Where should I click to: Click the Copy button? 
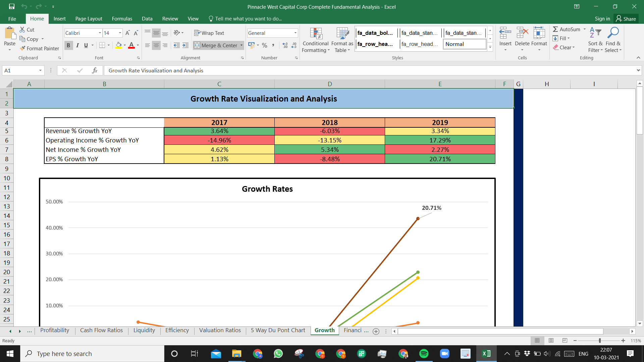point(29,39)
